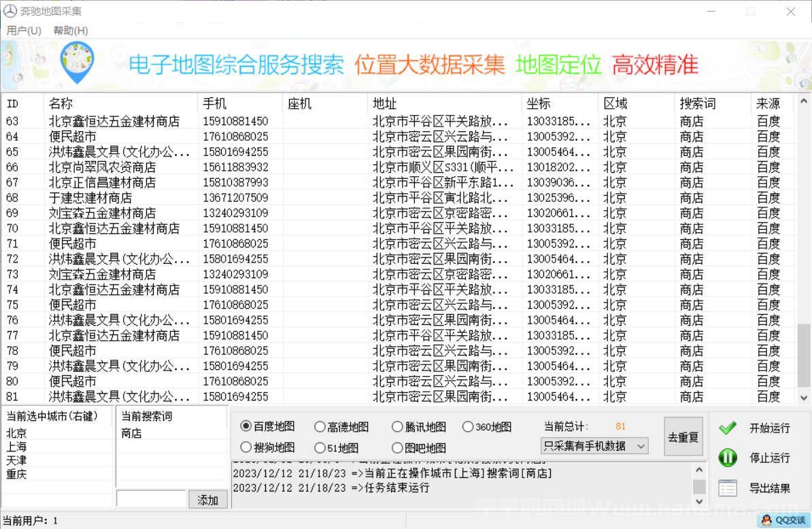Open the 只采集有手机数据 dropdown

pyautogui.click(x=641, y=445)
